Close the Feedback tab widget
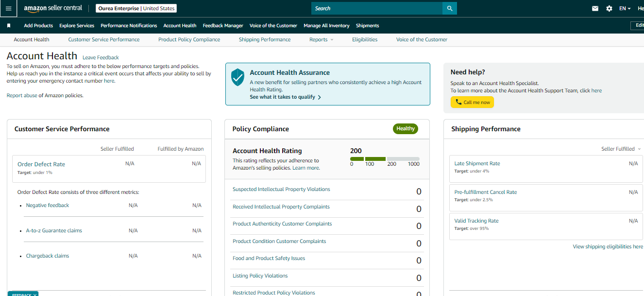The width and height of the screenshot is (644, 296). (35, 295)
